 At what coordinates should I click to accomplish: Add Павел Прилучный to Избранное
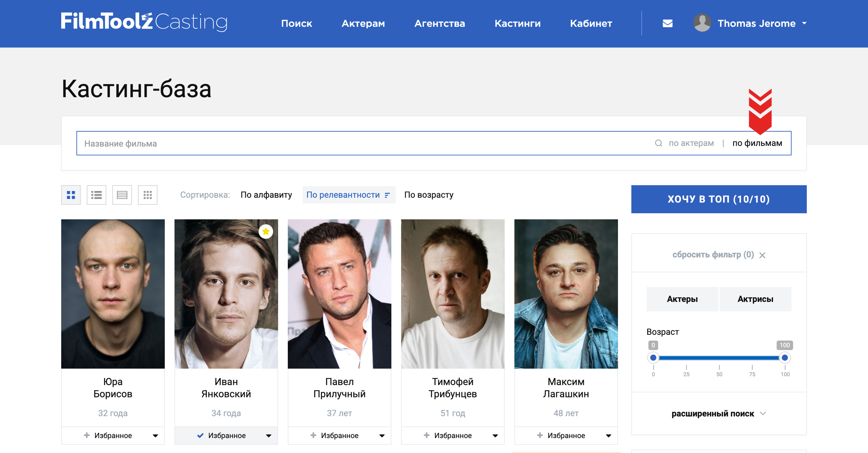click(334, 435)
